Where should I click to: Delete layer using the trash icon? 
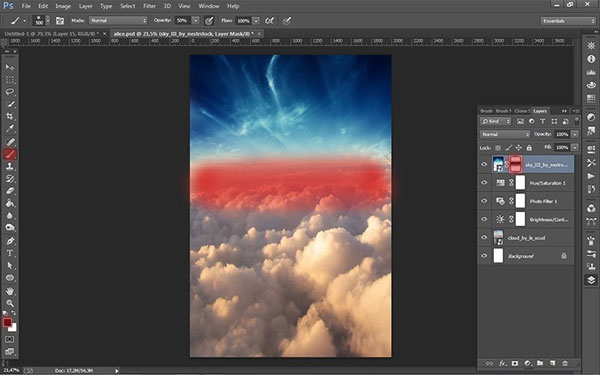pos(565,363)
